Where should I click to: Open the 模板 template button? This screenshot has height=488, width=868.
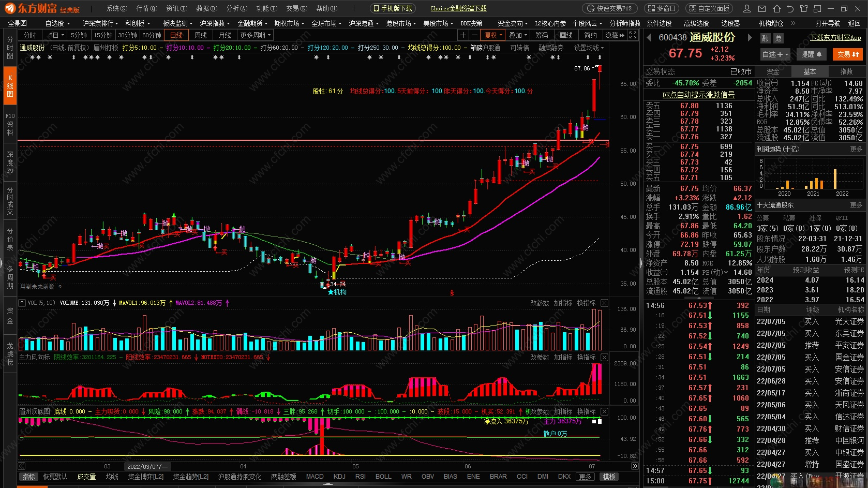(609, 477)
